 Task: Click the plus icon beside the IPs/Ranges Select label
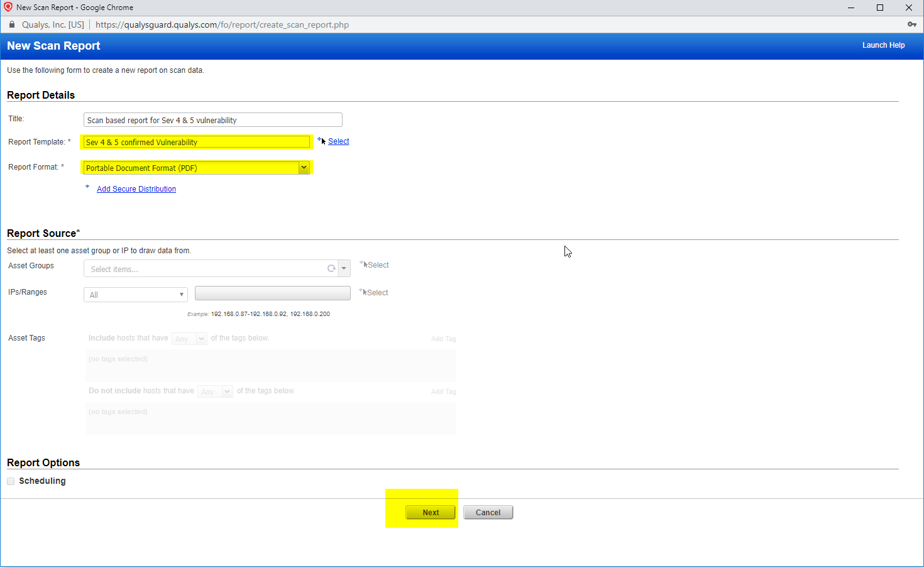[x=360, y=291]
